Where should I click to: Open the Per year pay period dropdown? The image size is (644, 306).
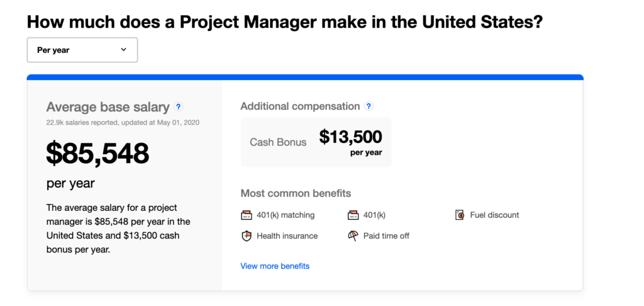[82, 50]
